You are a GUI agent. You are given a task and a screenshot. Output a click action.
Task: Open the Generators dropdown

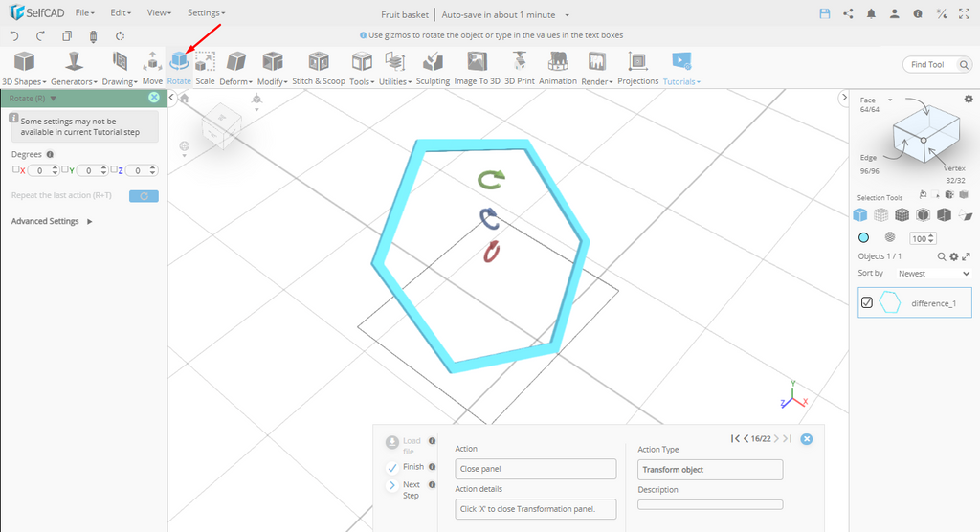(74, 68)
